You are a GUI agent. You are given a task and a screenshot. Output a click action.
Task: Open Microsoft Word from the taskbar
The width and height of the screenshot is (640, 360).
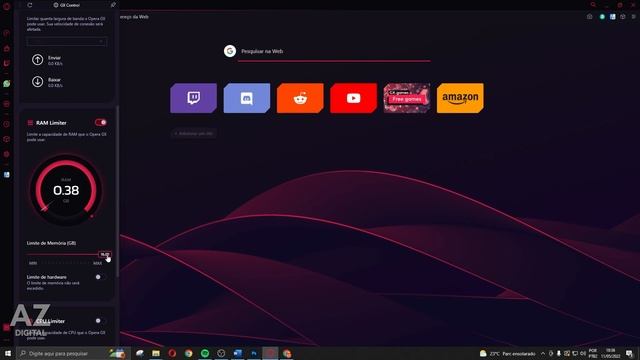click(x=238, y=353)
